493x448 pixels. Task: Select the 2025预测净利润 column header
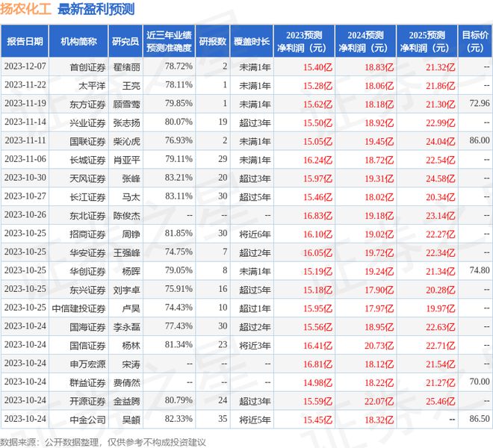click(x=427, y=41)
